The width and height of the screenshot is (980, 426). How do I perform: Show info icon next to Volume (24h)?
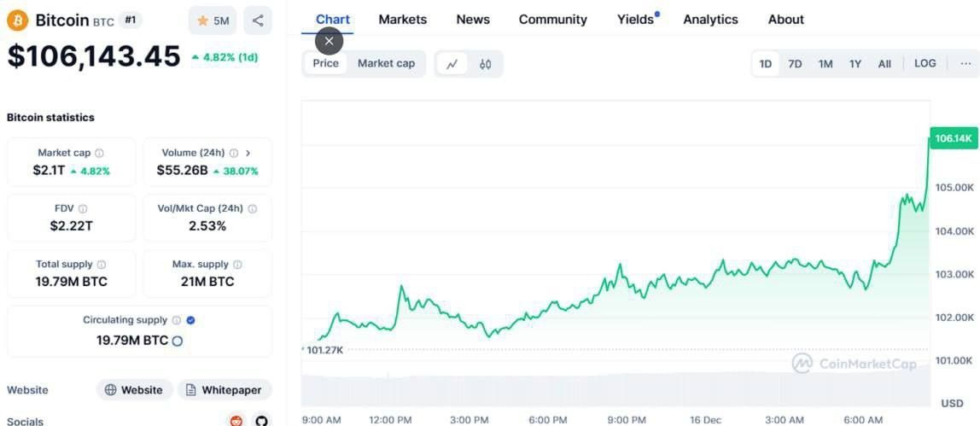pos(234,153)
